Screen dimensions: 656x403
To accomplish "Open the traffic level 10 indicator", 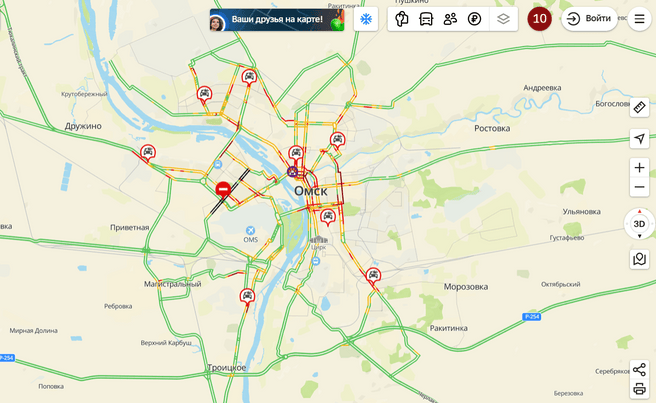I will tap(539, 19).
